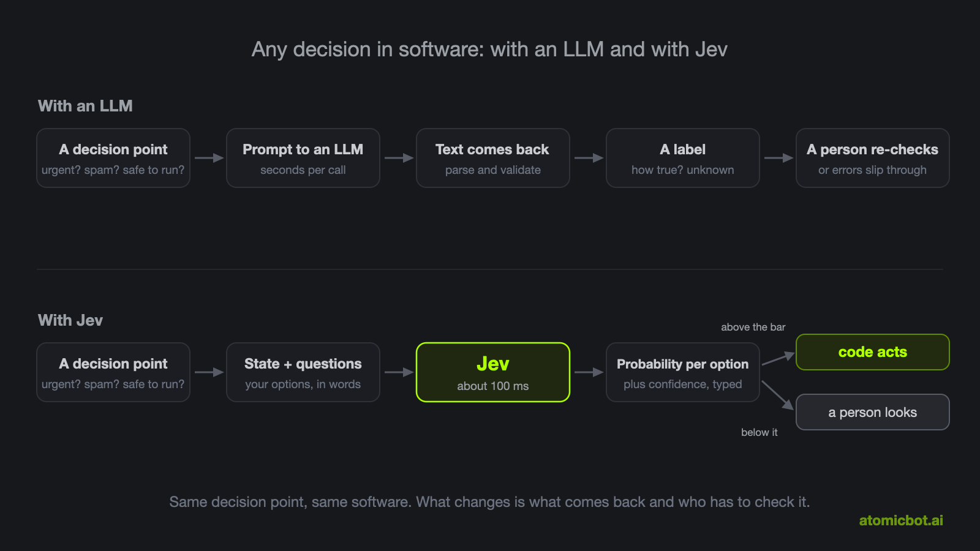Click arrow pointing into the Jev box

click(399, 372)
